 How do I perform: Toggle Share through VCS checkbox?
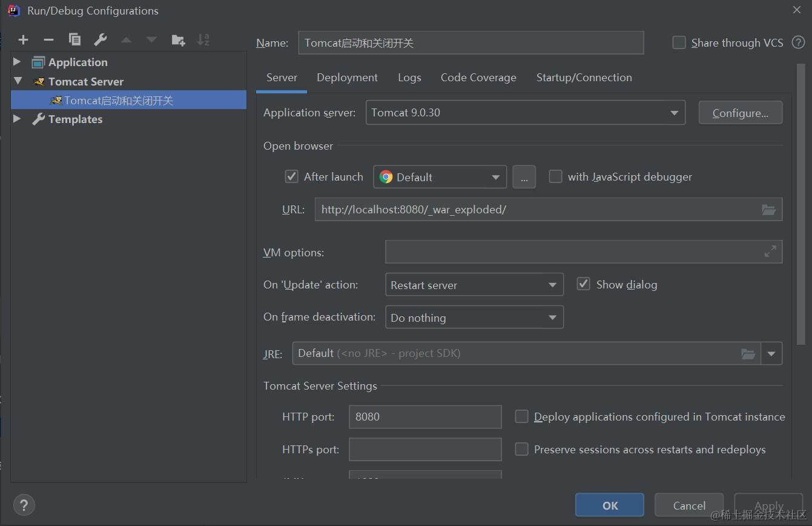pyautogui.click(x=679, y=42)
